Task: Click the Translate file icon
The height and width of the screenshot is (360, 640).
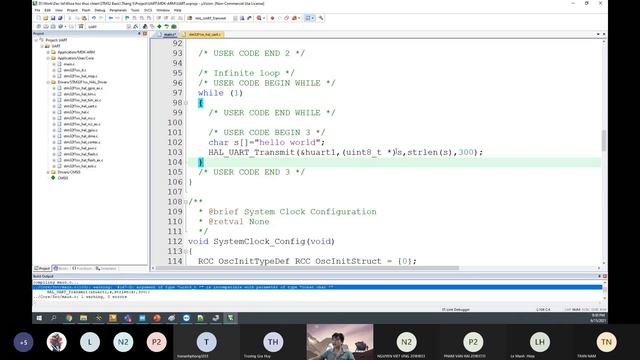Action: (39, 27)
